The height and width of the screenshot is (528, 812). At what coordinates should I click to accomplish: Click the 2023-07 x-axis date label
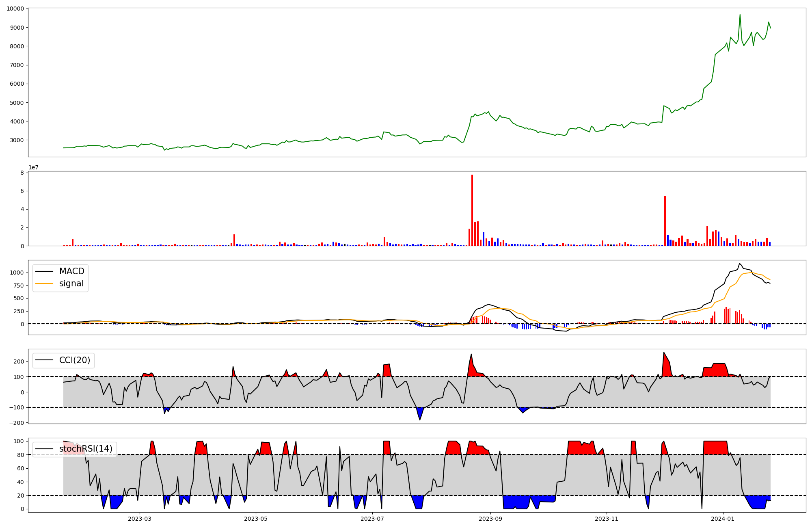(372, 519)
